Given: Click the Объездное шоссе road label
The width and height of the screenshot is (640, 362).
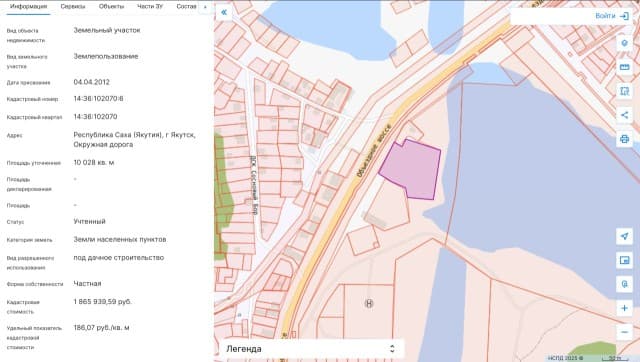Looking at the screenshot, I should [374, 151].
